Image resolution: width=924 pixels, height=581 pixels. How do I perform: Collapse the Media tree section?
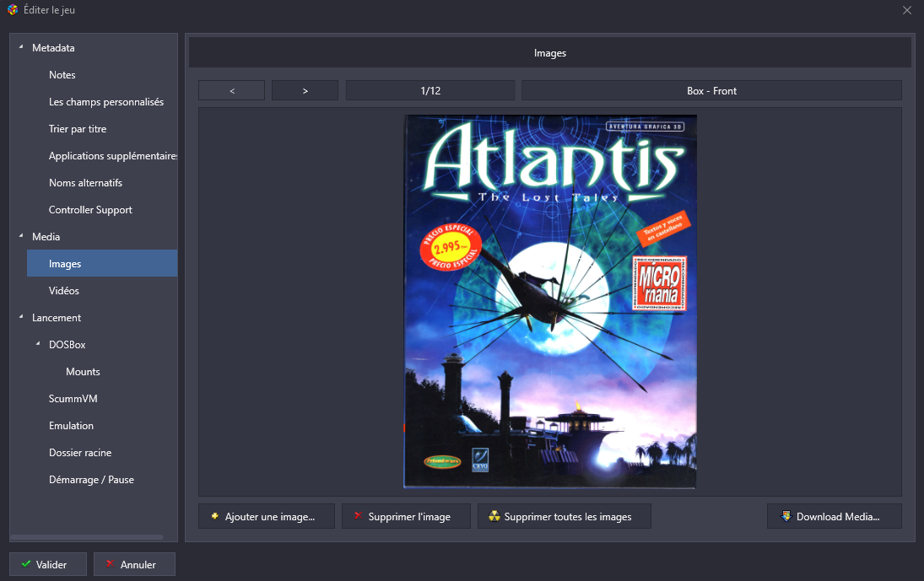click(x=21, y=236)
